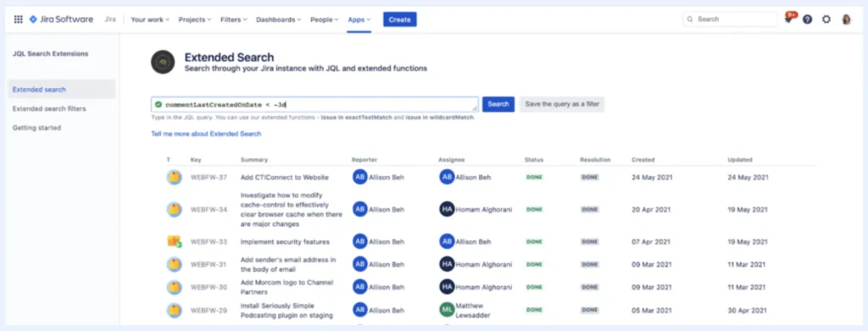Expand the People dropdown
868x331 pixels.
[x=325, y=19]
